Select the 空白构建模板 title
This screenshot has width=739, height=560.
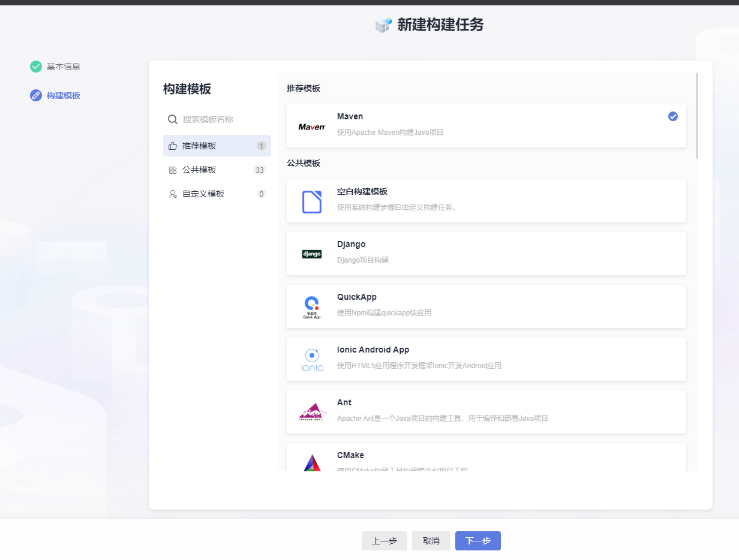362,191
